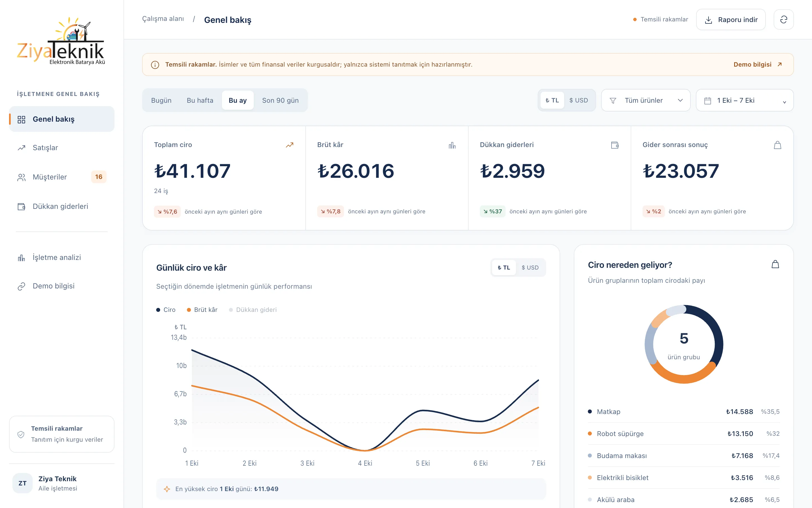This screenshot has height=508, width=812.
Task: Click the refresh icon button in header
Action: (784, 19)
